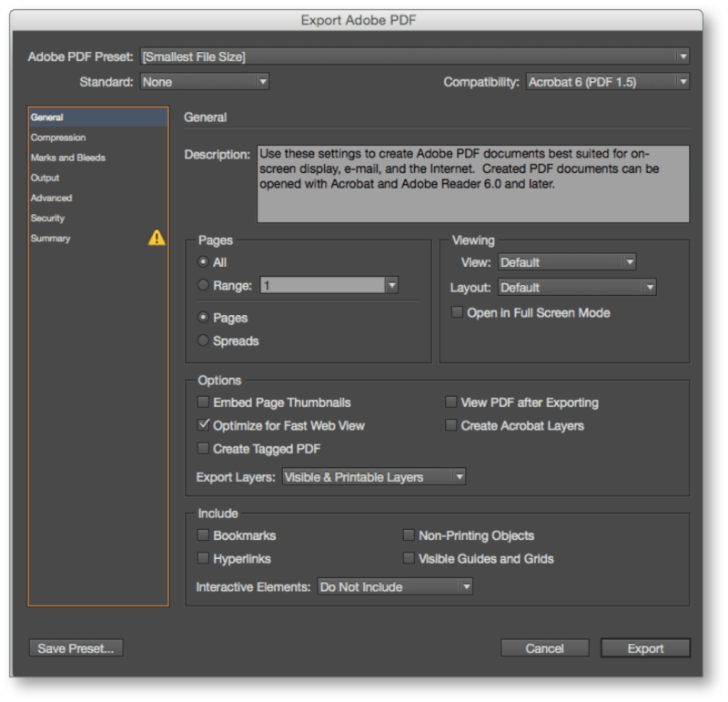Enable Bookmarks in the Include section

(202, 535)
